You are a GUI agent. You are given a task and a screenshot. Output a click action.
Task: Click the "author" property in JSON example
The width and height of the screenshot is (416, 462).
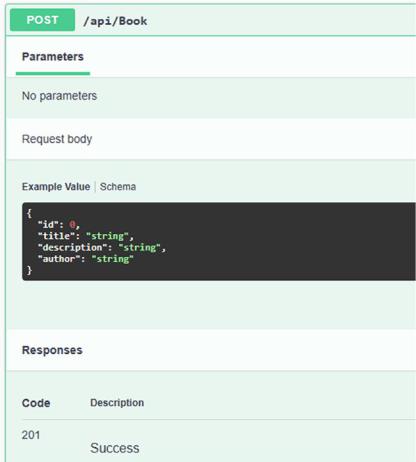pos(86,259)
